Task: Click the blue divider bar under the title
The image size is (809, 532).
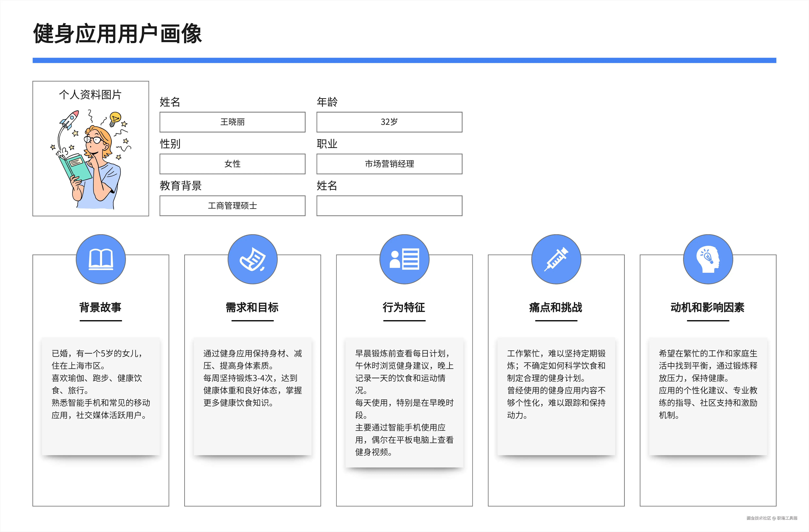Action: (404, 60)
